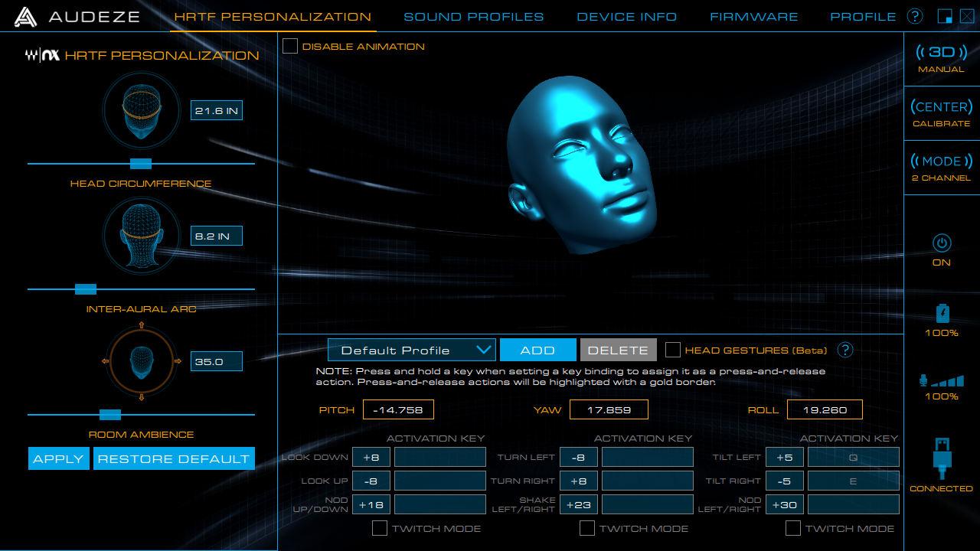Open Head Gestures help question mark
The image size is (980, 551).
[x=845, y=350]
